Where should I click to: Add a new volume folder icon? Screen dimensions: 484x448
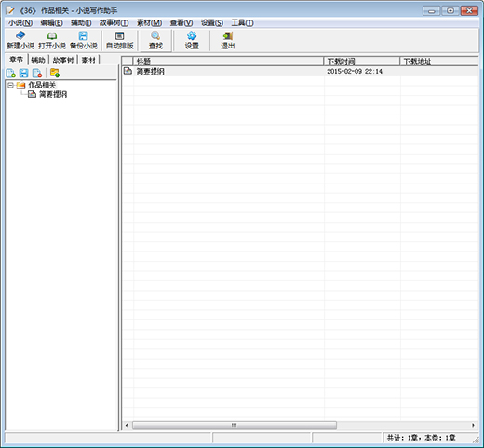coord(55,73)
